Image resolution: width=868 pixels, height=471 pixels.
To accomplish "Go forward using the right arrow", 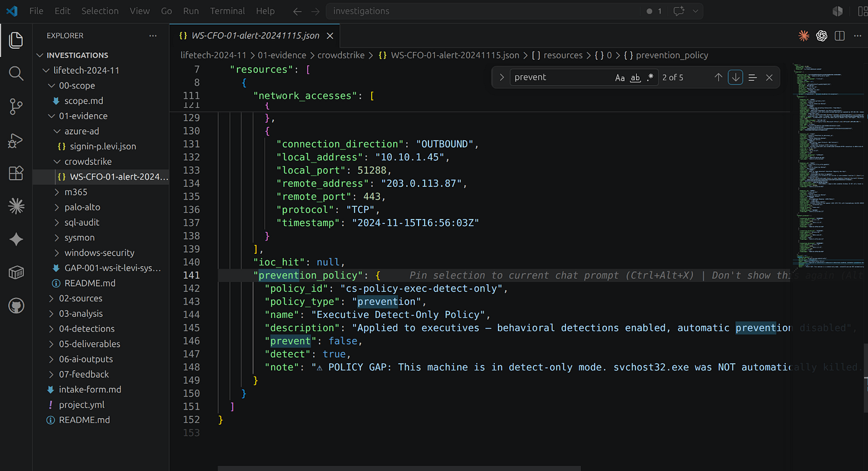I will click(x=316, y=11).
